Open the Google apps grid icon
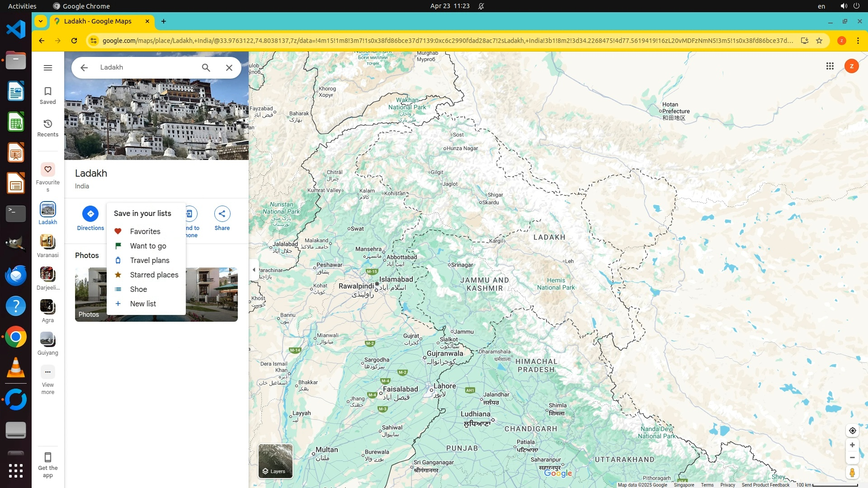 830,66
